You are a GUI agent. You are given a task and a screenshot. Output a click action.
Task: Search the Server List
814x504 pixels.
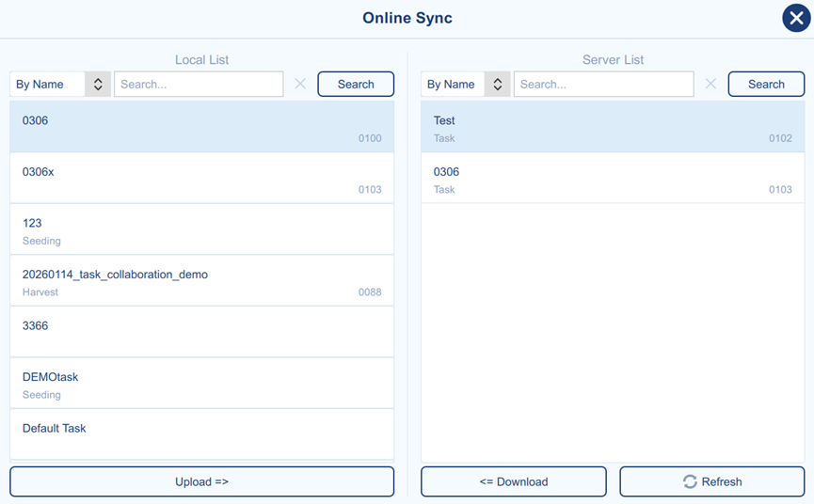pyautogui.click(x=766, y=84)
